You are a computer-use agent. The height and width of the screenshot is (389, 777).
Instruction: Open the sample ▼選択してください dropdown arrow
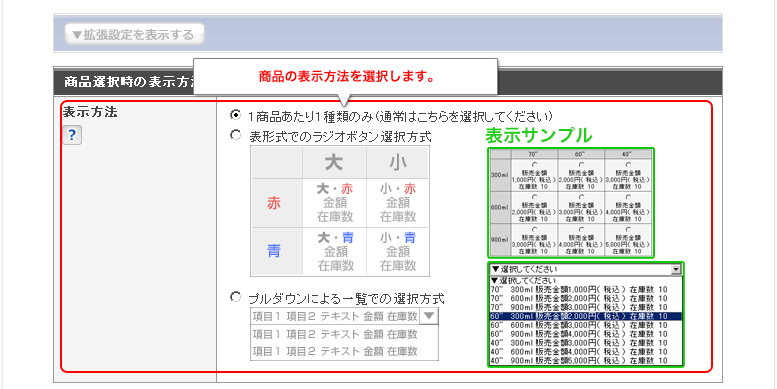[676, 269]
